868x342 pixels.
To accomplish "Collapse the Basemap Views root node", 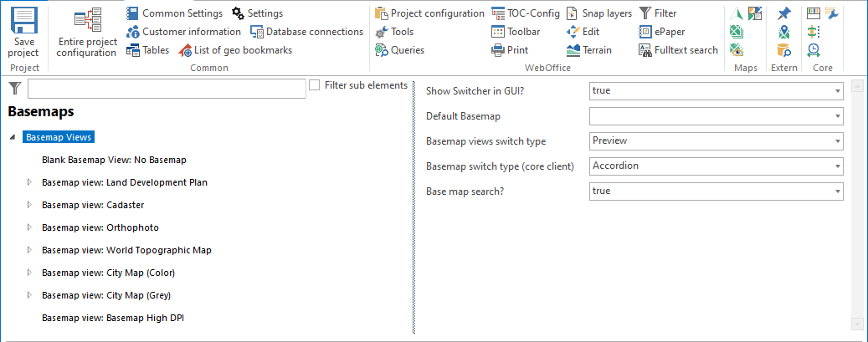I will point(13,137).
